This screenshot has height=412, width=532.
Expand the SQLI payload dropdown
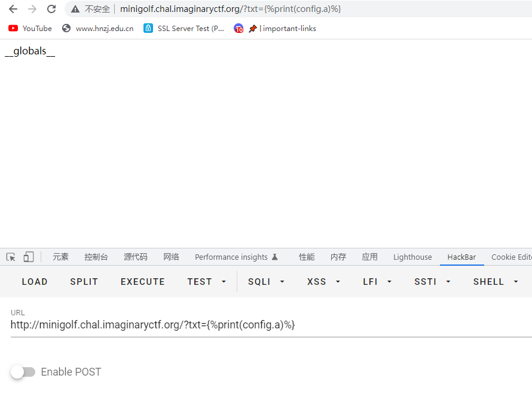click(265, 281)
